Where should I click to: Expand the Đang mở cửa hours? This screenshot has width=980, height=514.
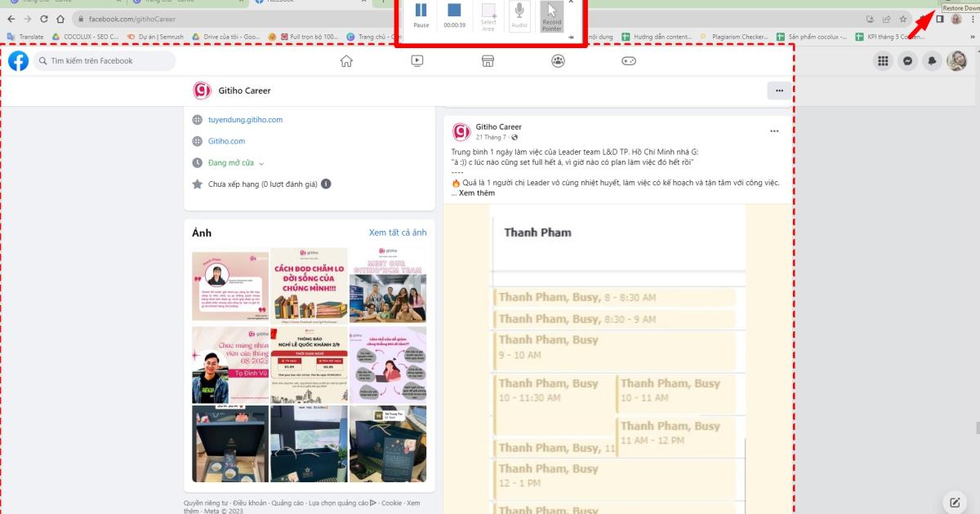pyautogui.click(x=236, y=162)
